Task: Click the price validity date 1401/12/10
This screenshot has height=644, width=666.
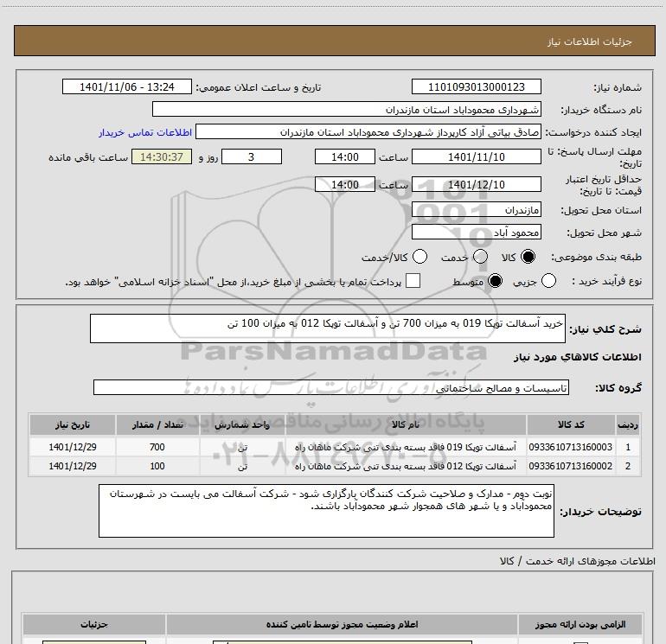Action: tap(476, 185)
